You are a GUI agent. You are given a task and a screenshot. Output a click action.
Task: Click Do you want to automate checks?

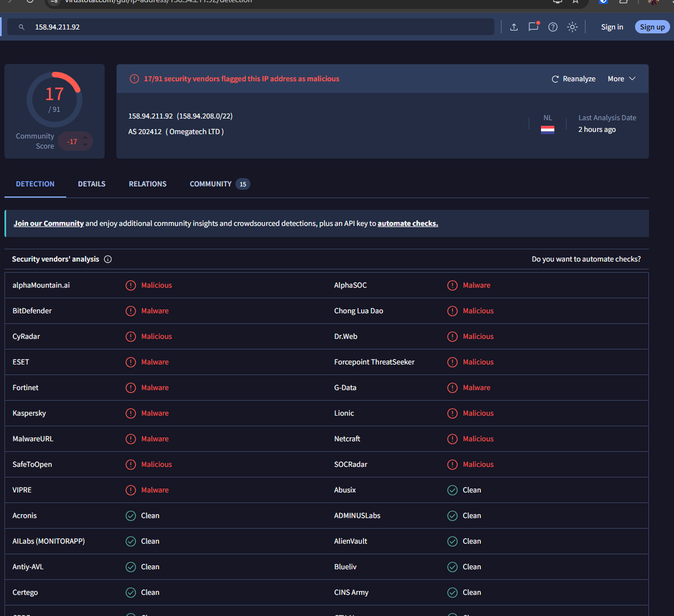point(586,259)
